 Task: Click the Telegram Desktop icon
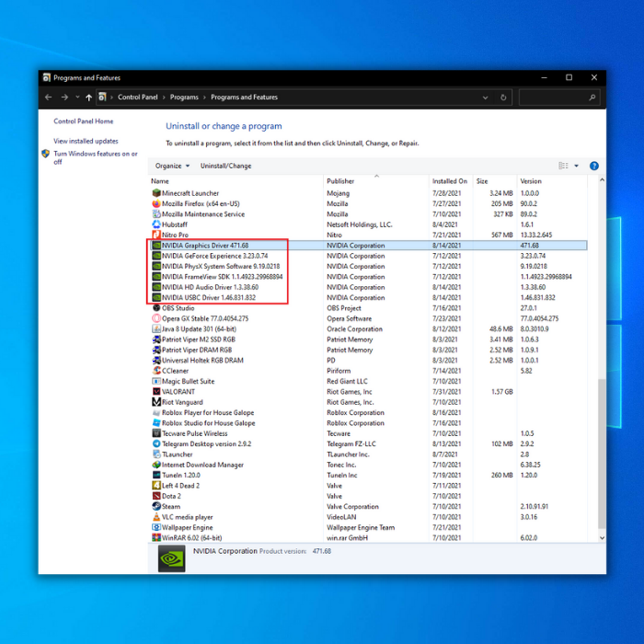(156, 443)
